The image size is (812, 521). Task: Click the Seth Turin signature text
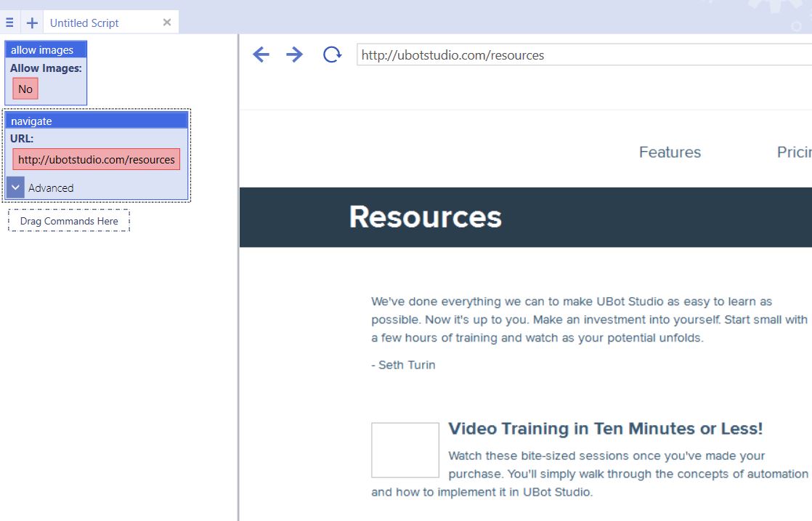click(403, 365)
